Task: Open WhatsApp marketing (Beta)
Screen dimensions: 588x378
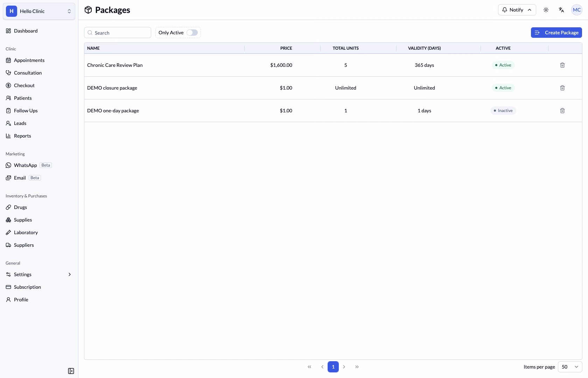Action: coord(39,165)
